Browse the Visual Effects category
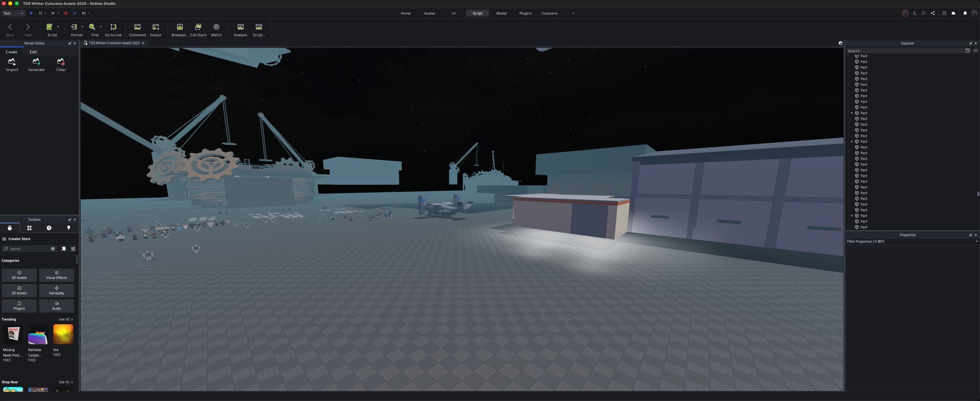980x401 pixels. tap(57, 275)
